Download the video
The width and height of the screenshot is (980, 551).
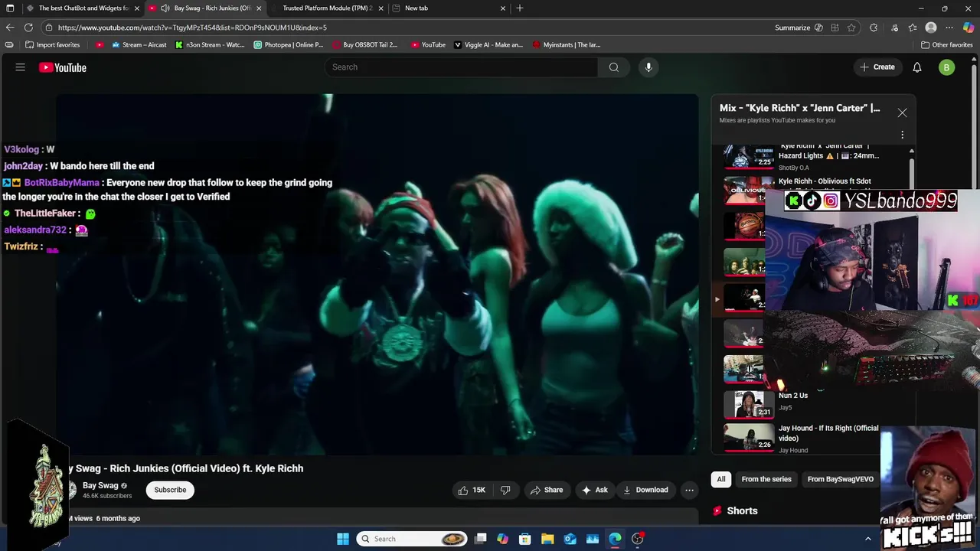pyautogui.click(x=645, y=490)
